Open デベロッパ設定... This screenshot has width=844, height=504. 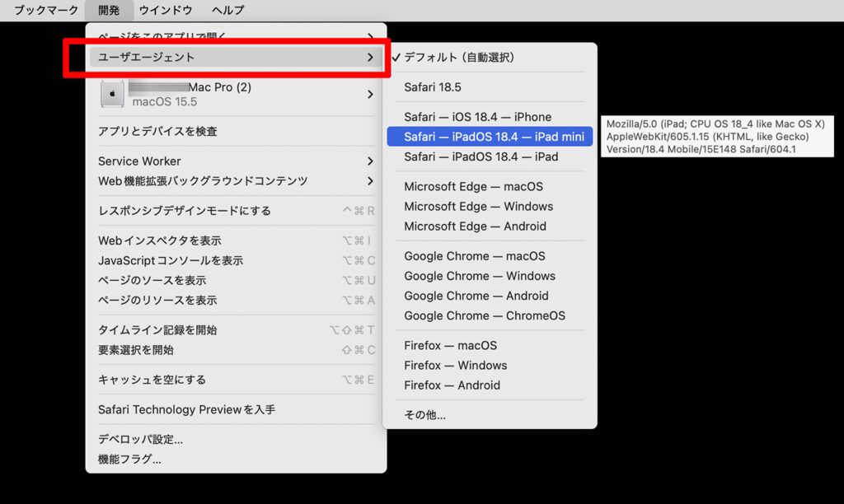[x=236, y=440]
